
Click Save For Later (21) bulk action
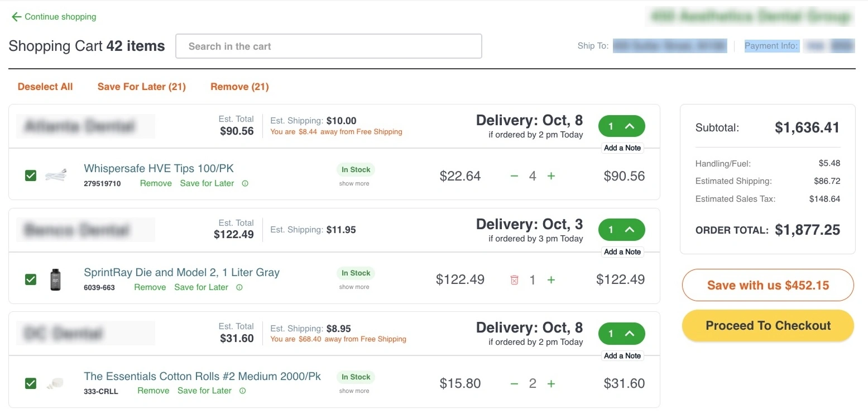click(x=141, y=87)
